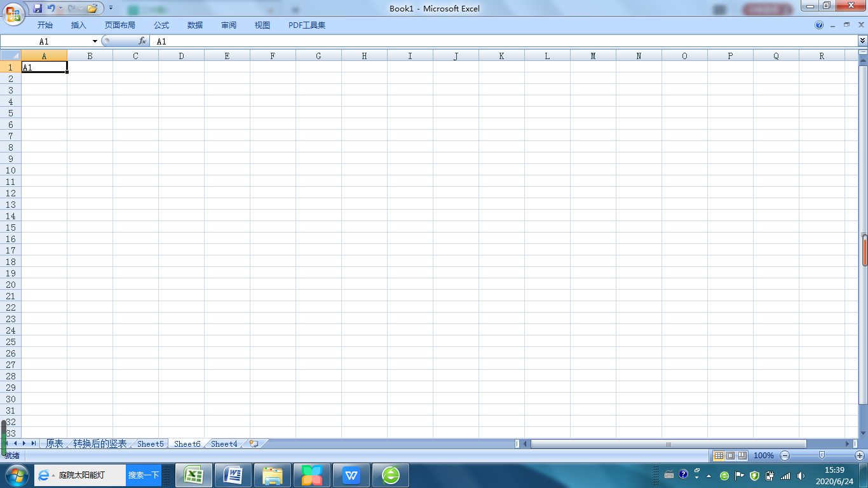Go to first sheet tab arrow
Viewport: 868px width, 488px height.
8,444
